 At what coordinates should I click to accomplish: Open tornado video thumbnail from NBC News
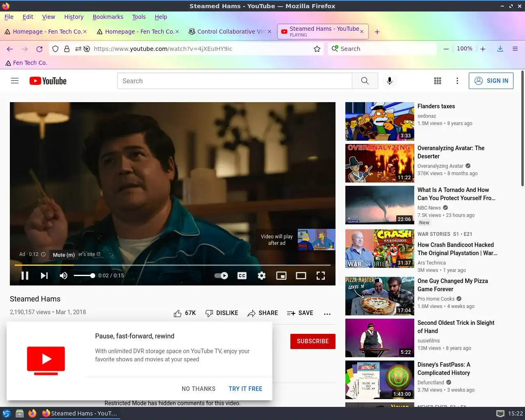tap(380, 205)
